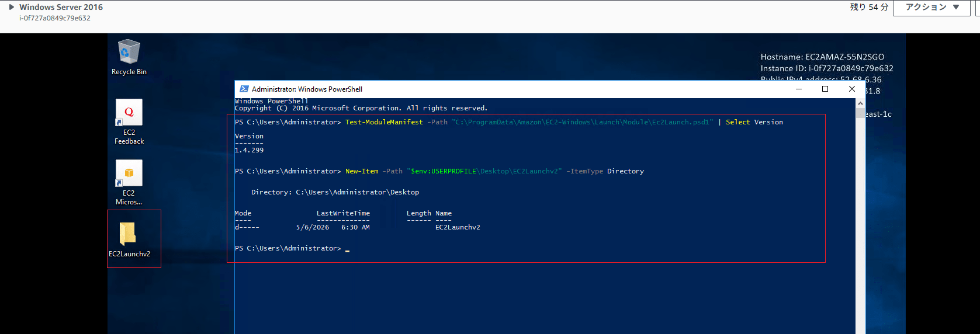Click the Administrator: Windows PowerShell title text
Image resolution: width=980 pixels, height=334 pixels.
tap(307, 89)
